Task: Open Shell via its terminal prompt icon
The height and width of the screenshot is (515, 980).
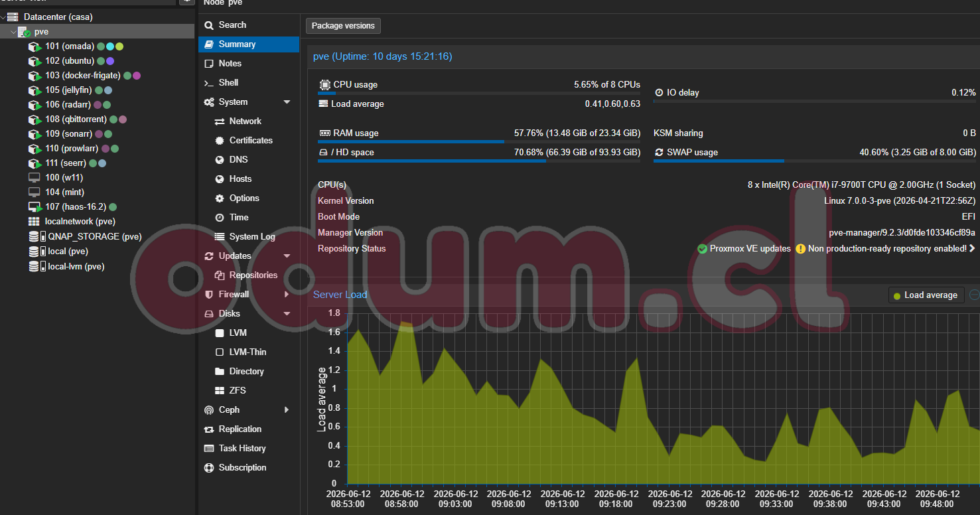Action: (209, 83)
